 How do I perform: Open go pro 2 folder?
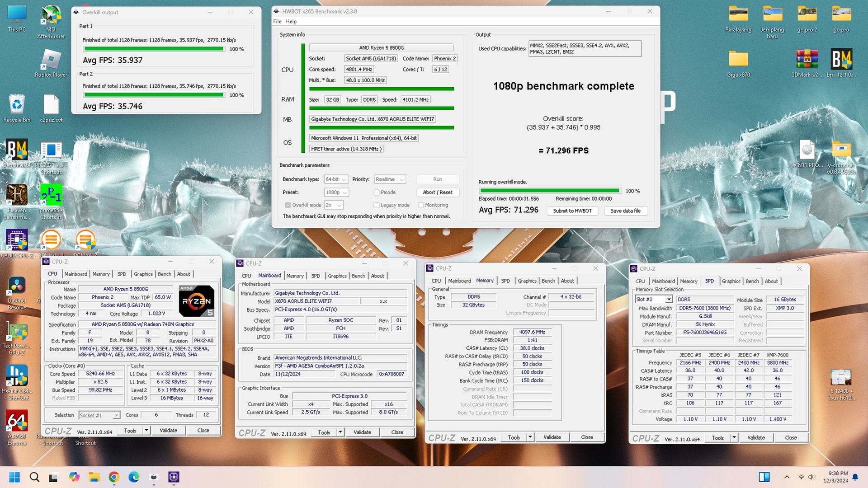click(807, 19)
